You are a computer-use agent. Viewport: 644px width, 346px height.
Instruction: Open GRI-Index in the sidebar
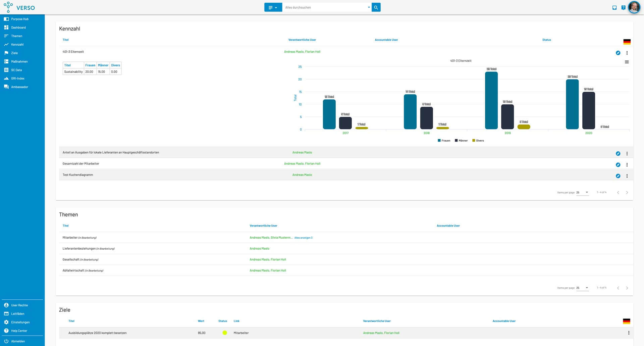click(18, 79)
